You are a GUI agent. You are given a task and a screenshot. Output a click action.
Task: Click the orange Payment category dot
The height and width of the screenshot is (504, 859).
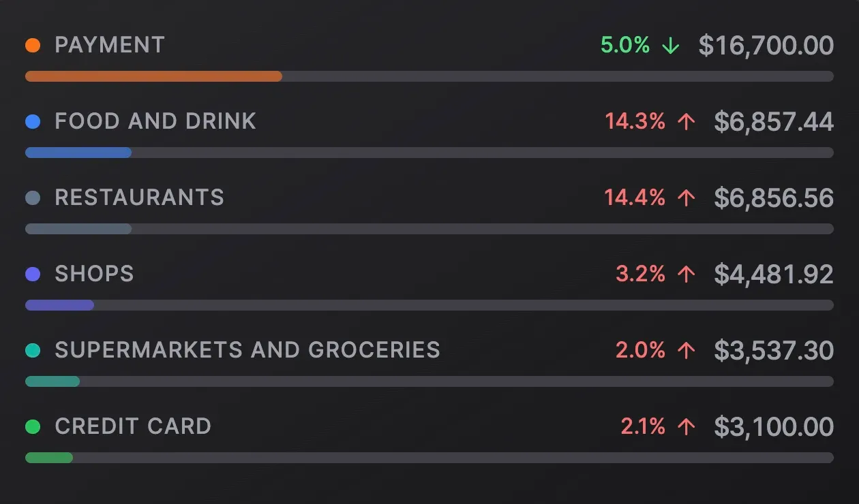[x=33, y=45]
